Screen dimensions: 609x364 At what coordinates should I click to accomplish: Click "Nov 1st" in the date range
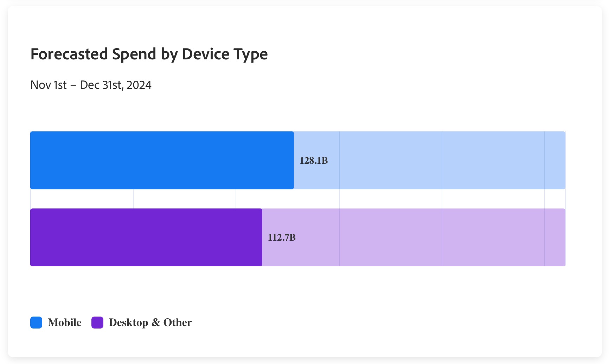click(49, 85)
